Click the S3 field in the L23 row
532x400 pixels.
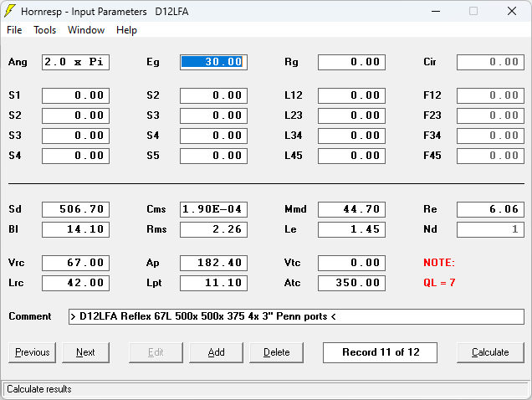(x=214, y=115)
